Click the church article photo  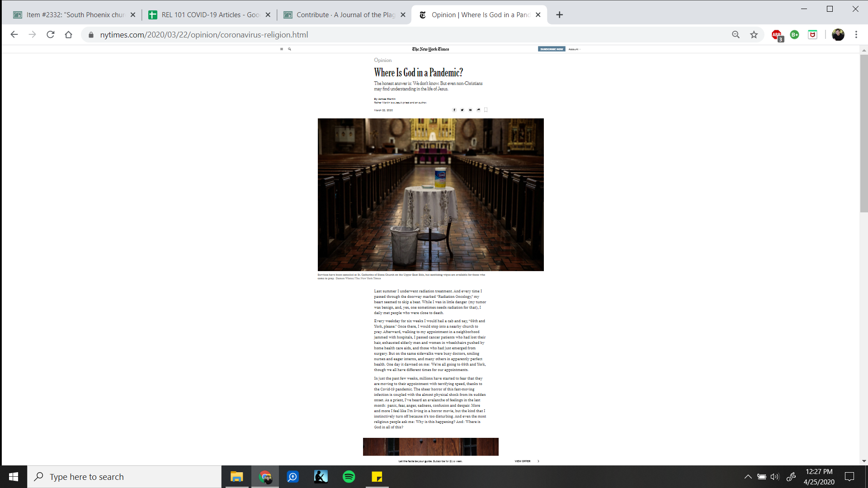coord(430,195)
